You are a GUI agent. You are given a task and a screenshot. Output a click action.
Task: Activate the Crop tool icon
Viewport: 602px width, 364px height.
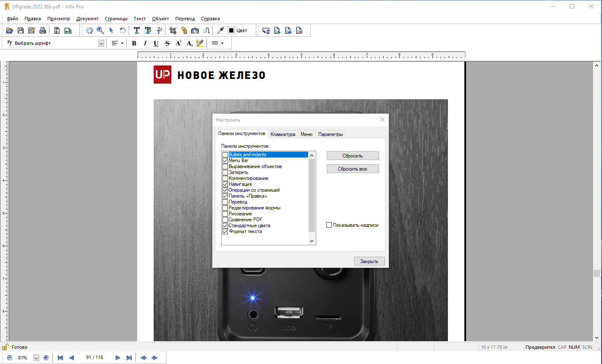173,30
